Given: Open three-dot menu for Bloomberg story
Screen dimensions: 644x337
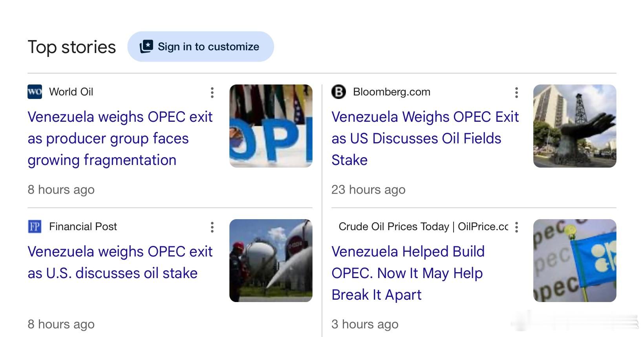Looking at the screenshot, I should pyautogui.click(x=516, y=93).
